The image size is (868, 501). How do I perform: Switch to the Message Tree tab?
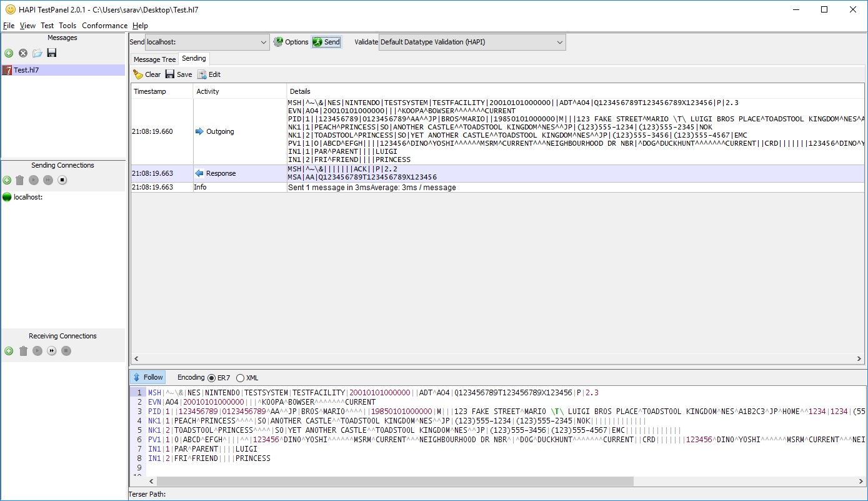[x=154, y=59]
